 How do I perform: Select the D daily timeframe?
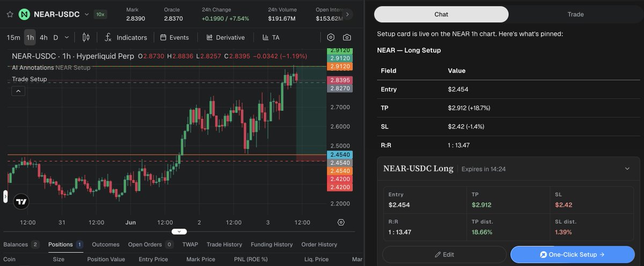click(x=55, y=37)
